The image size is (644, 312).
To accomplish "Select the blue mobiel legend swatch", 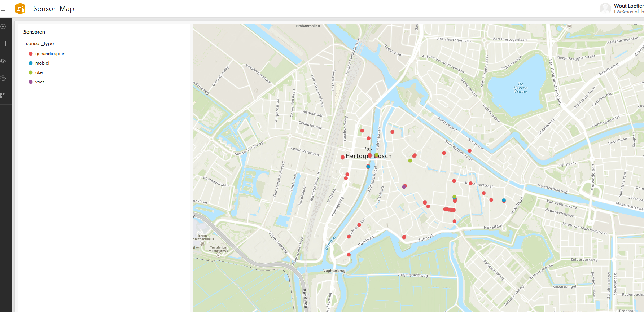I will pyautogui.click(x=31, y=63).
